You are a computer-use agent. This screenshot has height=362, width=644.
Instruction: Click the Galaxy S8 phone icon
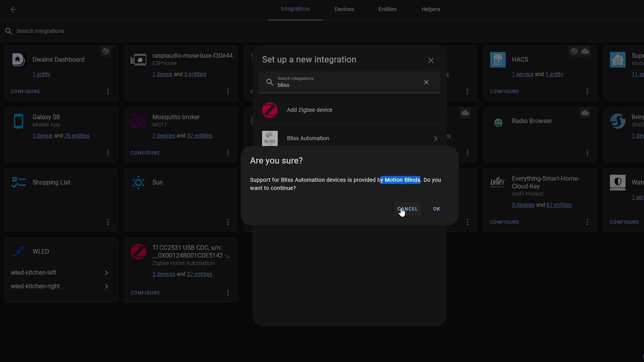pyautogui.click(x=18, y=121)
